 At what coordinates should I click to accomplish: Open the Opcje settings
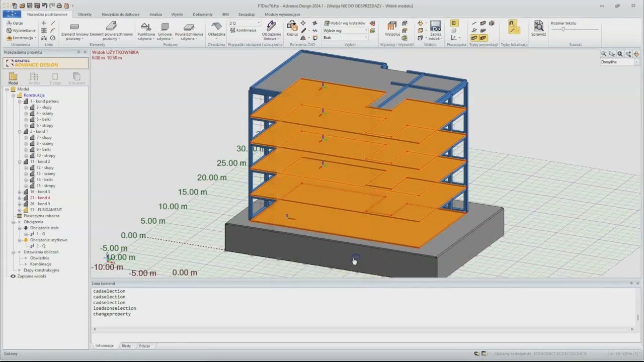pos(15,23)
